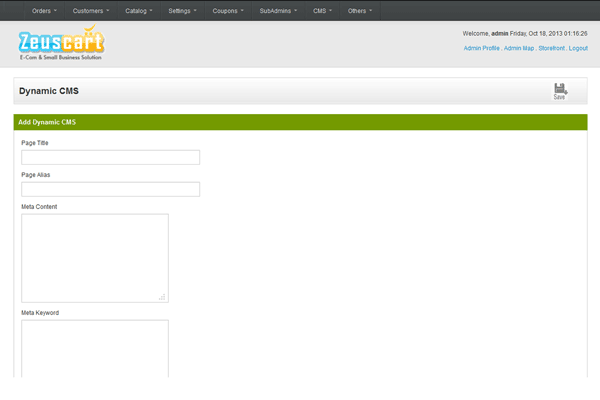
Task: Click the green Add Dynamic CMS header
Action: (300, 122)
